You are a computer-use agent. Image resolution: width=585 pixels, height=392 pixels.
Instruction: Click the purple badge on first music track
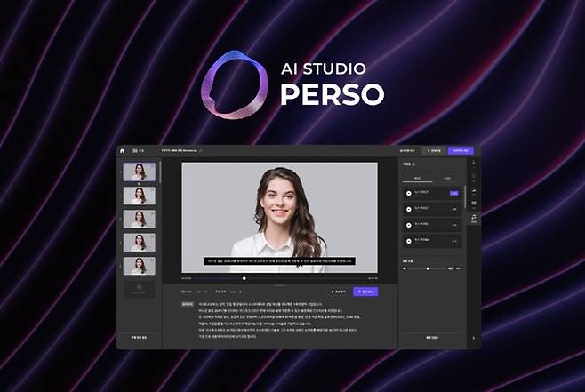click(x=453, y=193)
